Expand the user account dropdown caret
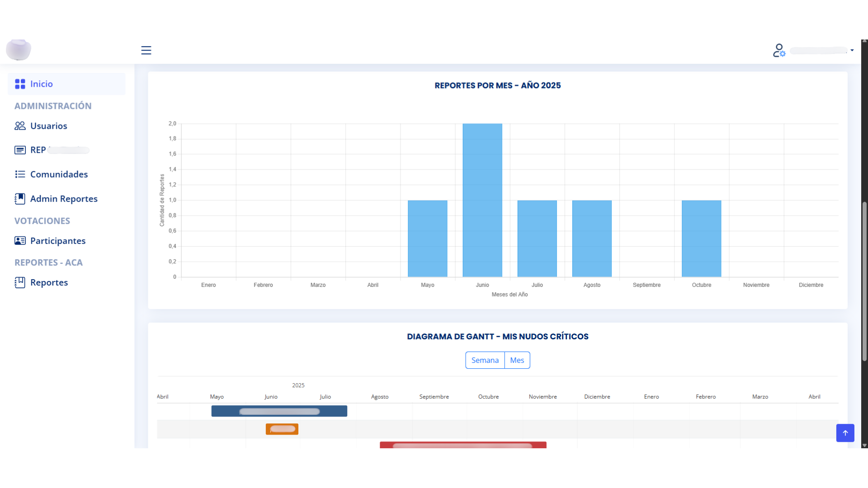Image resolution: width=868 pixels, height=488 pixels. pyautogui.click(x=852, y=50)
